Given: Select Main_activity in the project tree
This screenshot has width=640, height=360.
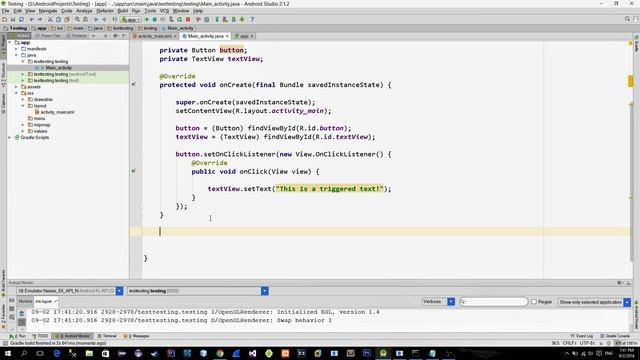Looking at the screenshot, I should [x=58, y=68].
